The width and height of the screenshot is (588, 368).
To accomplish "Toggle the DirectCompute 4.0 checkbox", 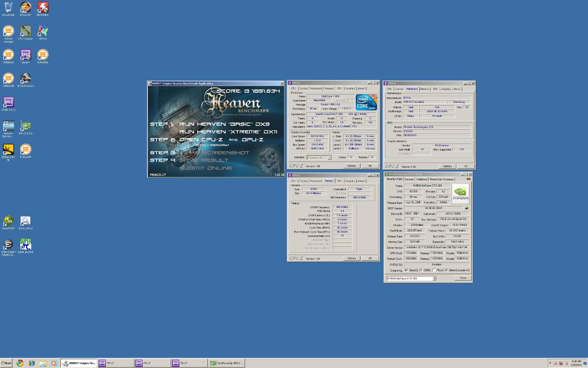I will tap(446, 270).
